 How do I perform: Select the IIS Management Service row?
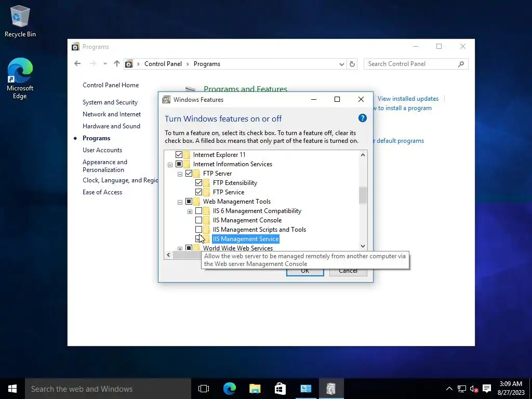(246, 239)
